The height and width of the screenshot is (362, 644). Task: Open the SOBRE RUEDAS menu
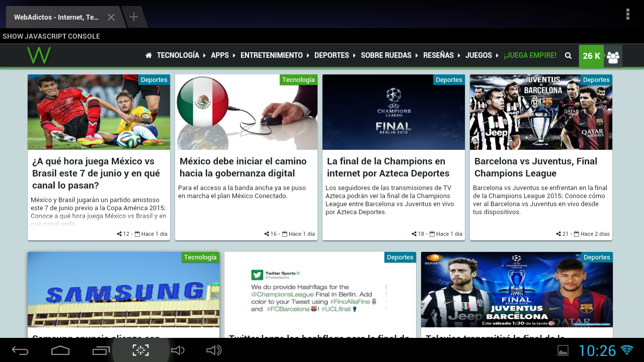pos(386,55)
